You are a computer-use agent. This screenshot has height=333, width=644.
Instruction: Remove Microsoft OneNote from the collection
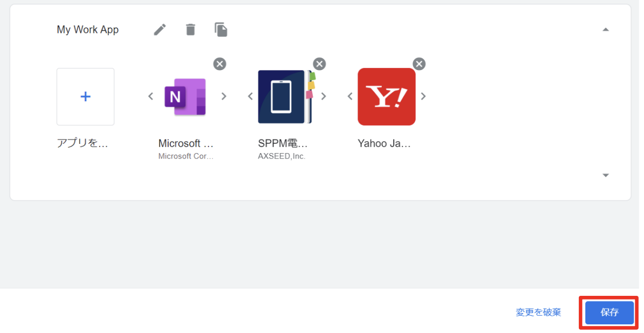pyautogui.click(x=220, y=64)
